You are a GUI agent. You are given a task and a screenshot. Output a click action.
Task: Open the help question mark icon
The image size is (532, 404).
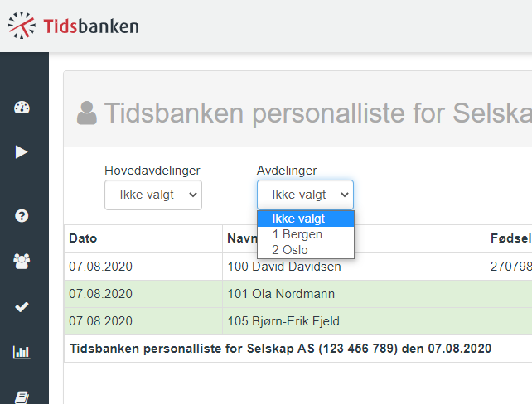tap(22, 216)
